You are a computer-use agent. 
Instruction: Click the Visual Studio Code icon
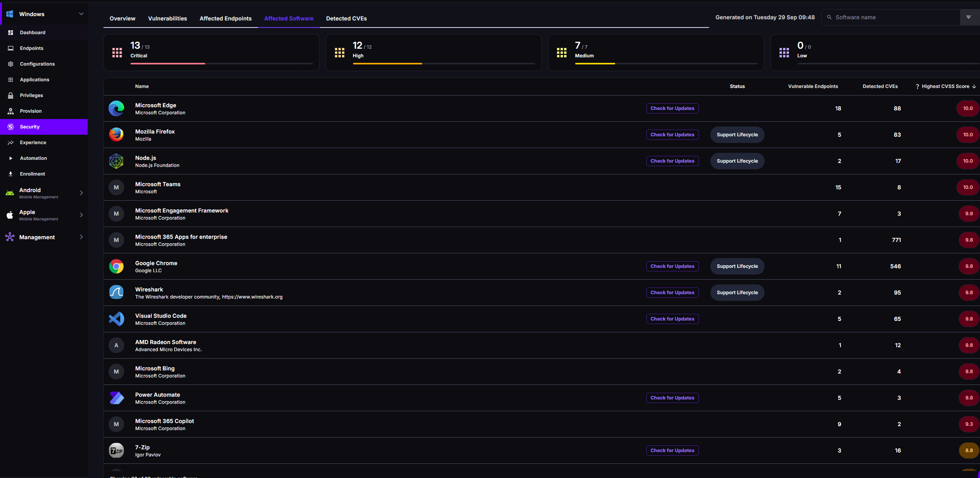click(116, 319)
